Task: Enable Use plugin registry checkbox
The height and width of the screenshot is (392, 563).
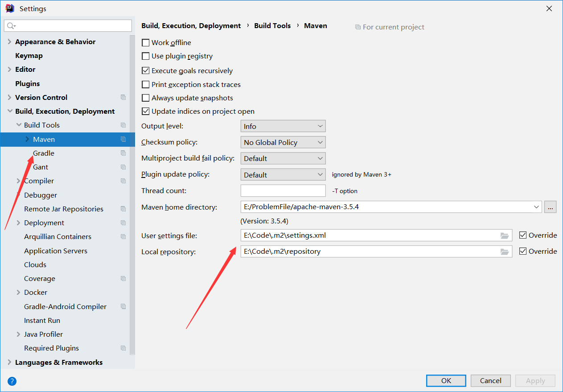Action: [x=145, y=56]
